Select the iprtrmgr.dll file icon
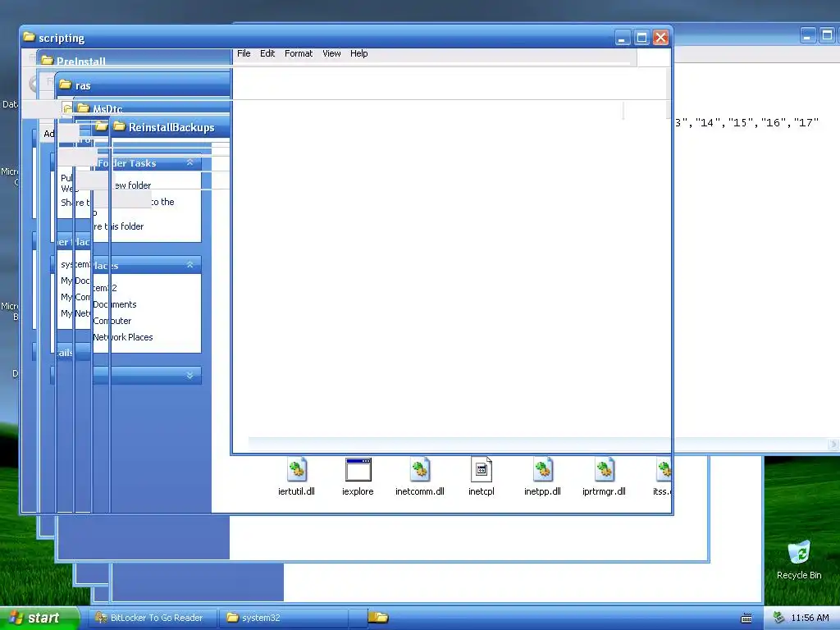 pyautogui.click(x=605, y=470)
